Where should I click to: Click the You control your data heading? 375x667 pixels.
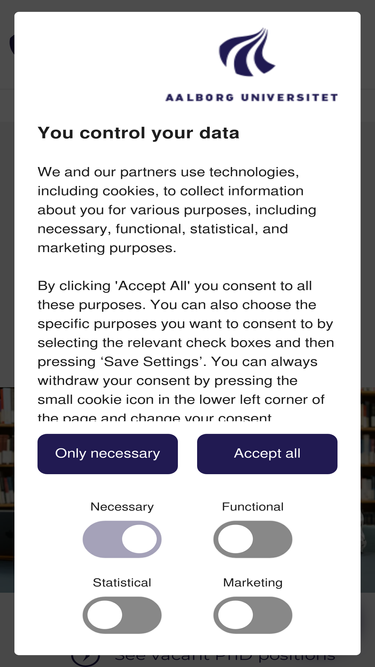pos(139,133)
